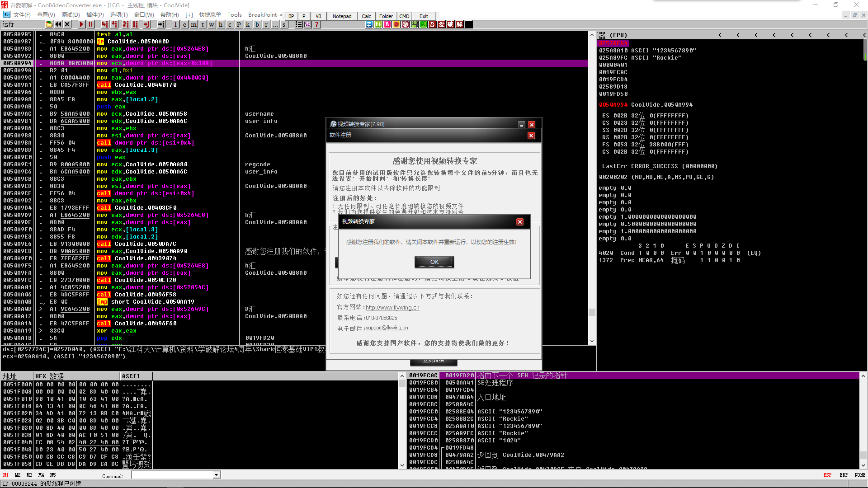Click the disassembly pane vertical scrollbar thumb
The width and height of the screenshot is (868, 488).
(x=592, y=312)
